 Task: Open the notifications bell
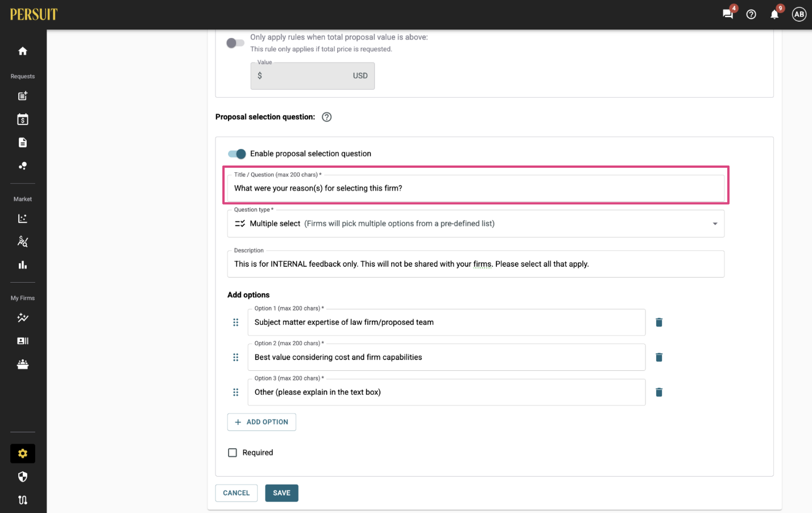click(x=774, y=14)
